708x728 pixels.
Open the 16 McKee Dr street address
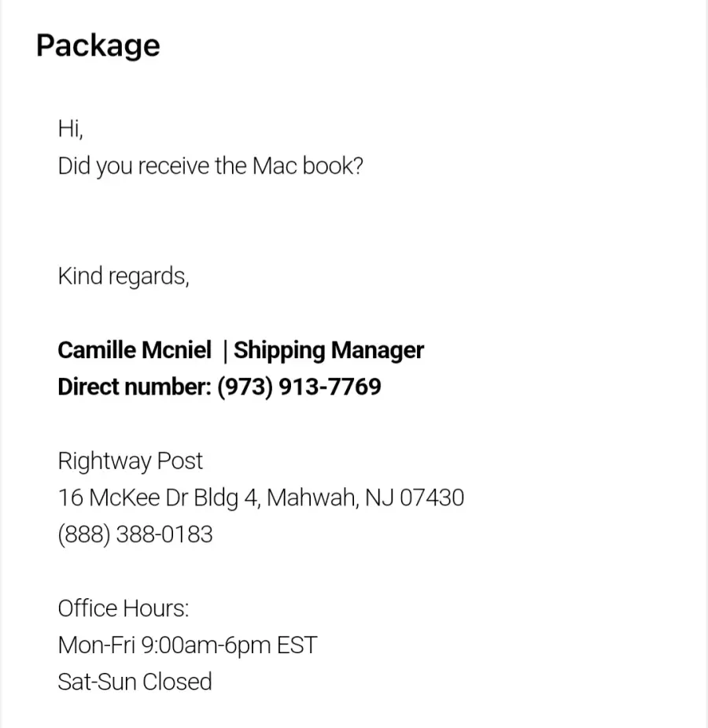[x=123, y=497]
